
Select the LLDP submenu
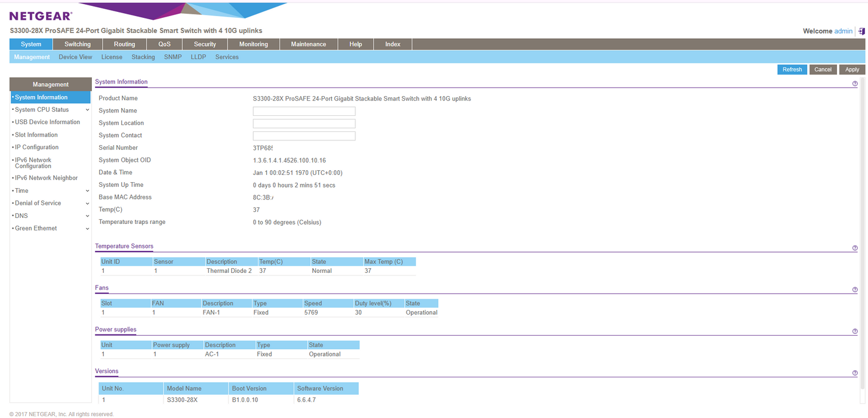coord(198,57)
